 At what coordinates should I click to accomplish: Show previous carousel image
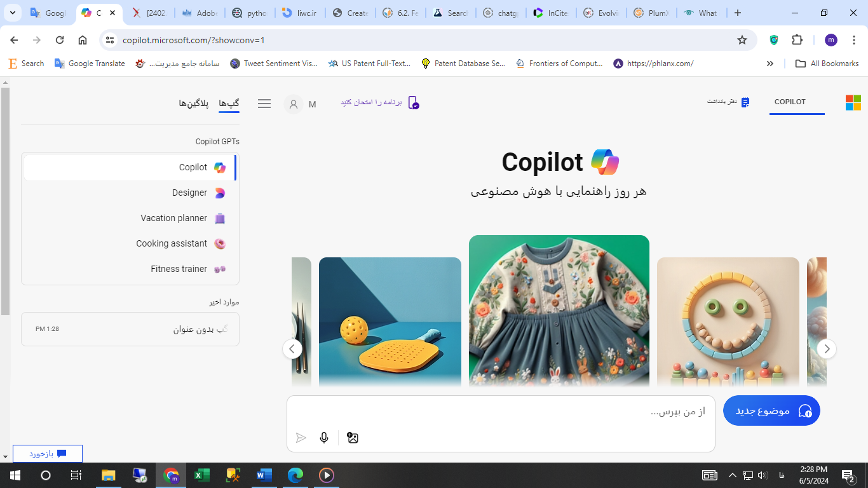(292, 348)
